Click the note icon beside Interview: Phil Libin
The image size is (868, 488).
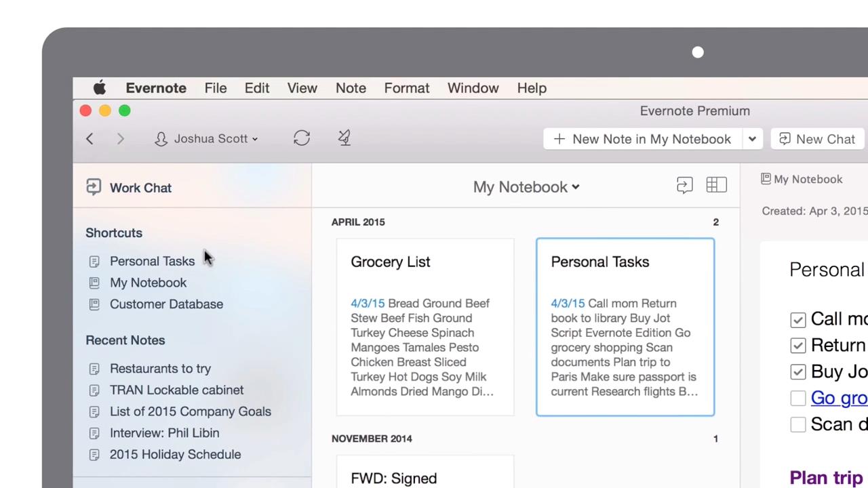pos(94,433)
